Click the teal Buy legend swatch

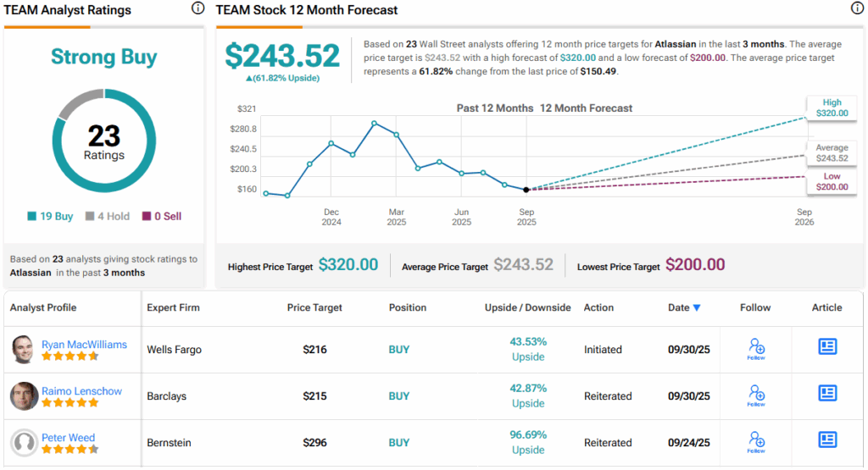pos(32,217)
